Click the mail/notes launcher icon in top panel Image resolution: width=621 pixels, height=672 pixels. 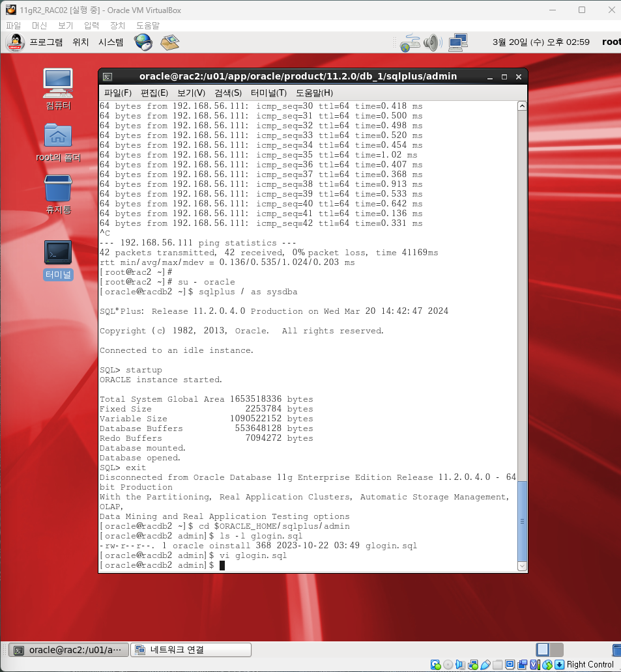[170, 42]
